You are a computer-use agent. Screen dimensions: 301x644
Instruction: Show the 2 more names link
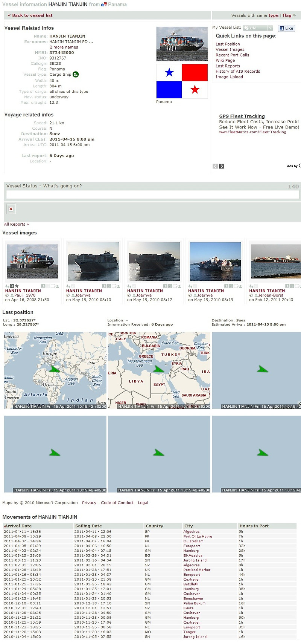coord(64,47)
